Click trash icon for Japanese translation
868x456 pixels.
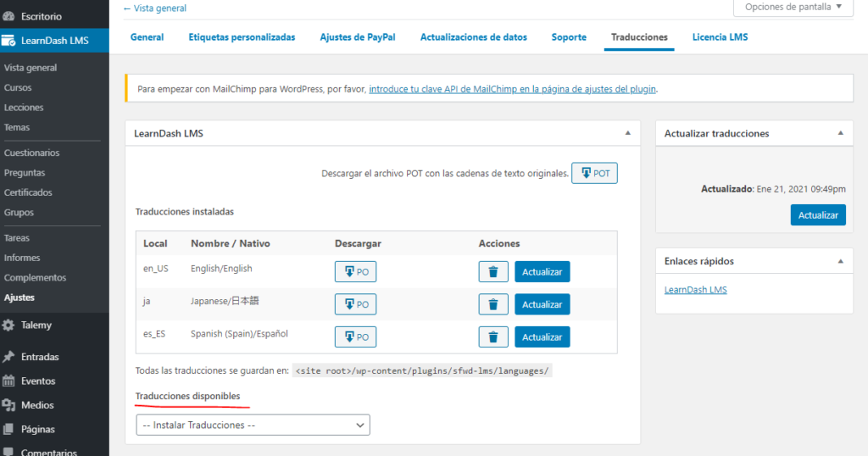click(x=493, y=304)
